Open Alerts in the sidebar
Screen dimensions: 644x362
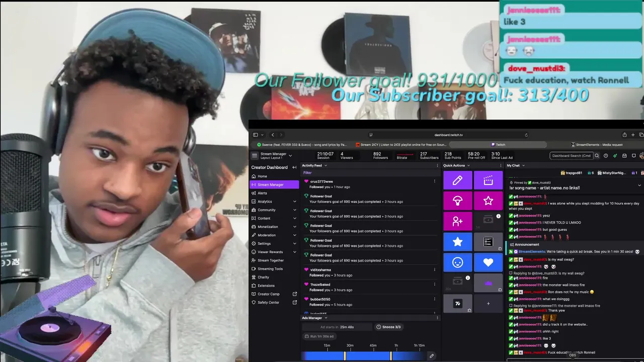(275, 193)
